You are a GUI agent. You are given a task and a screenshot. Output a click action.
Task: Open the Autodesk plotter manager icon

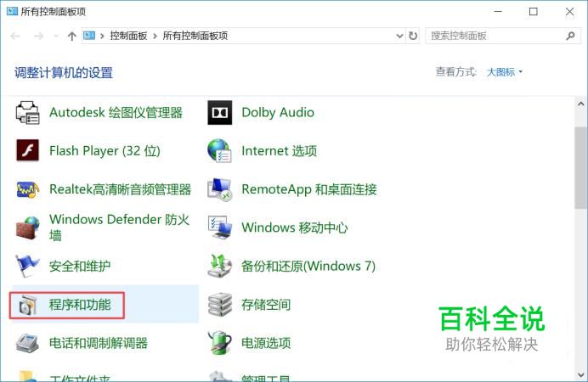coord(27,113)
